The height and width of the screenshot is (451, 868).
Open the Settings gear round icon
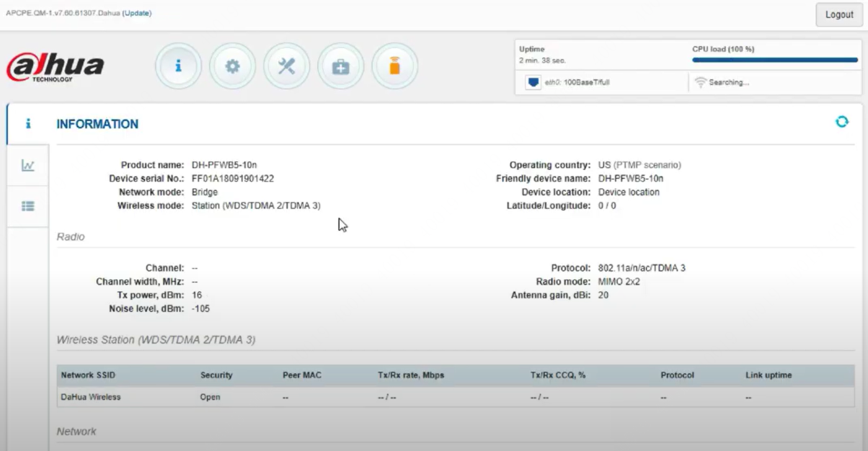232,66
